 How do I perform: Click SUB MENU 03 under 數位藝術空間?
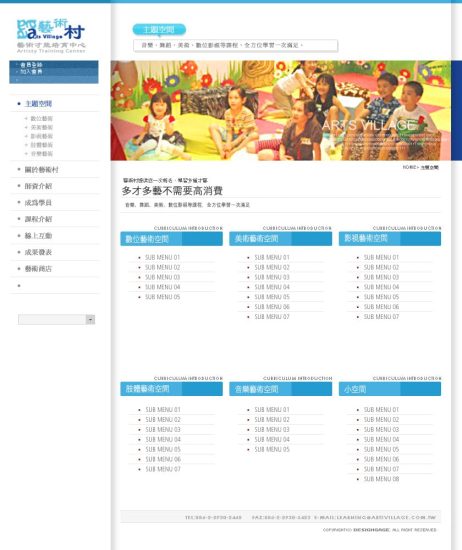(x=163, y=277)
